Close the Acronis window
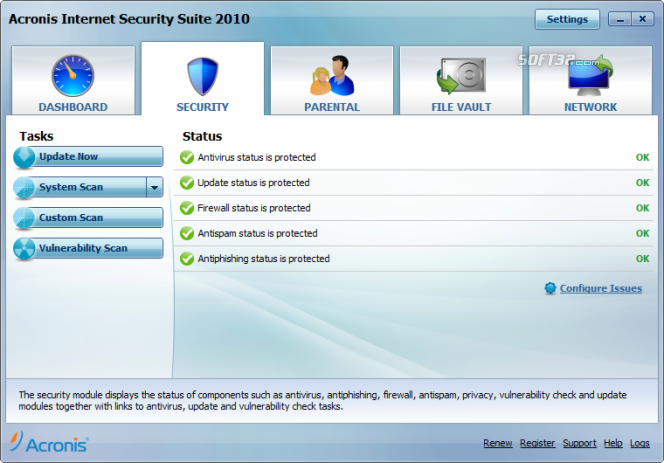 (x=642, y=19)
